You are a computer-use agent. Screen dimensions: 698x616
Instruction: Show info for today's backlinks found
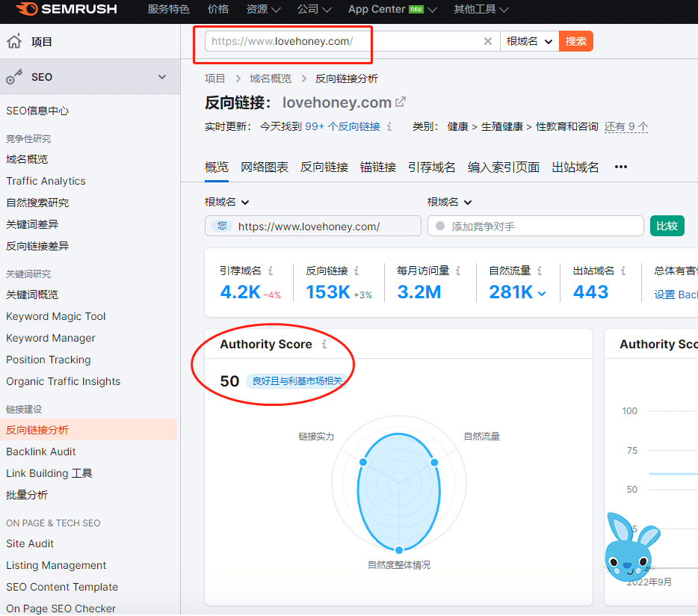click(389, 126)
